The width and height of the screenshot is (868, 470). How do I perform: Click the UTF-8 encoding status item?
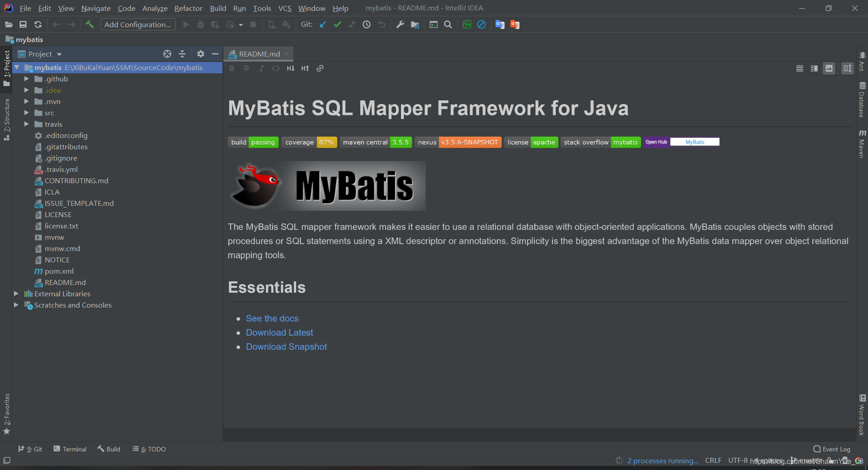(738, 460)
